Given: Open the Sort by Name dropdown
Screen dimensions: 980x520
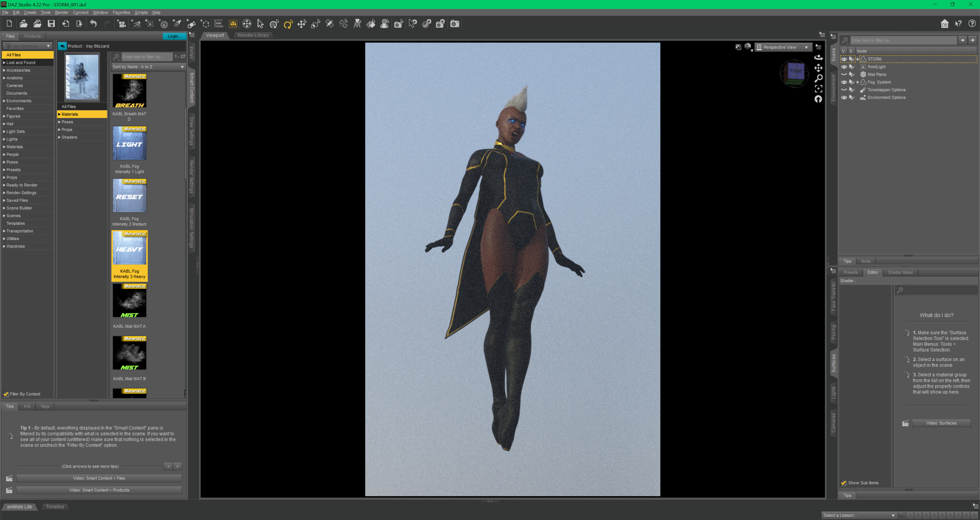Looking at the screenshot, I should [x=148, y=67].
